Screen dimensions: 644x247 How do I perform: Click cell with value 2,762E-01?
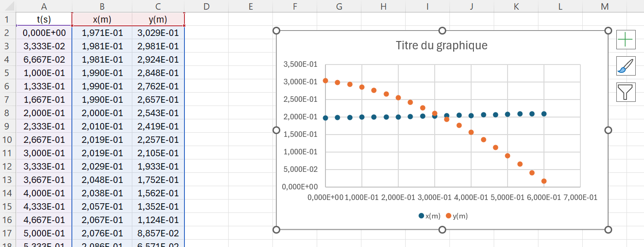click(x=158, y=86)
